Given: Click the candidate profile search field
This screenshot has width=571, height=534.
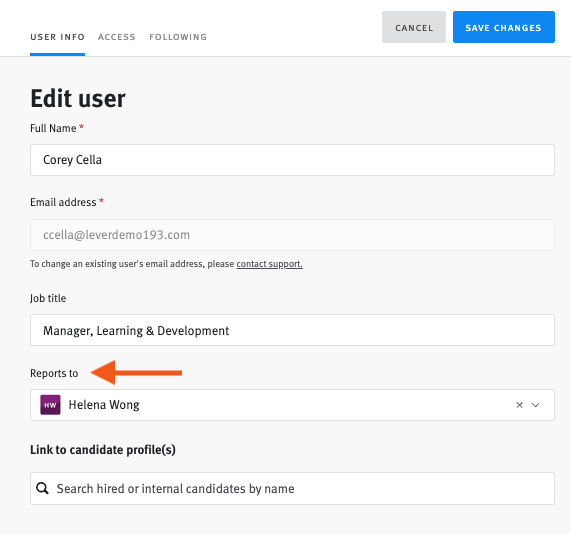Looking at the screenshot, I should tap(292, 488).
